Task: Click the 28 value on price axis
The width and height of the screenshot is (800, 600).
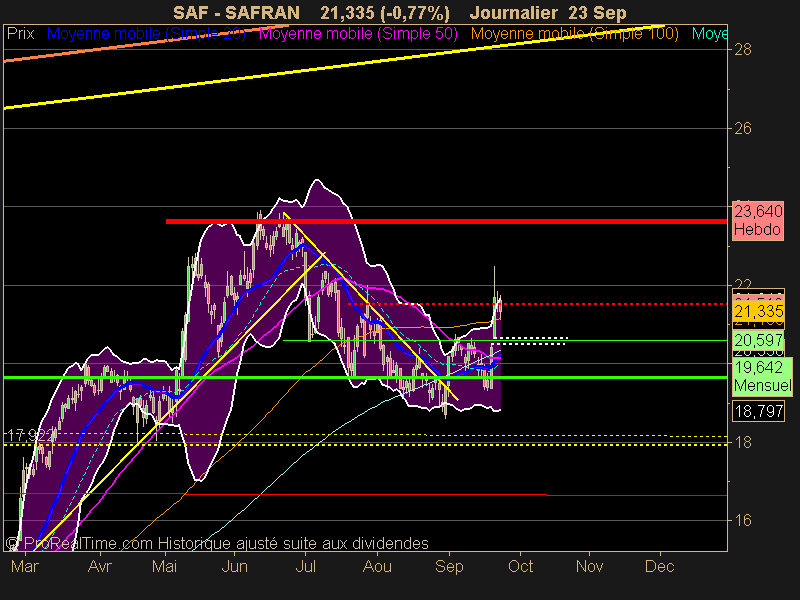Action: (743, 49)
